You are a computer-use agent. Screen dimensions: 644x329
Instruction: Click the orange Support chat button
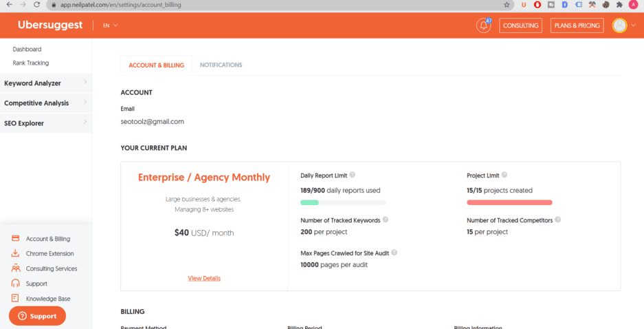[37, 316]
